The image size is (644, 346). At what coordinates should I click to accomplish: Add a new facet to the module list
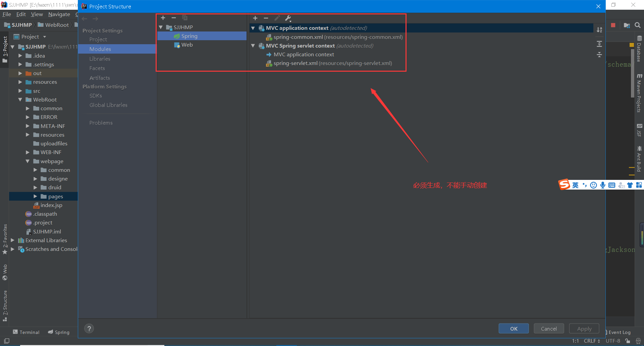163,18
